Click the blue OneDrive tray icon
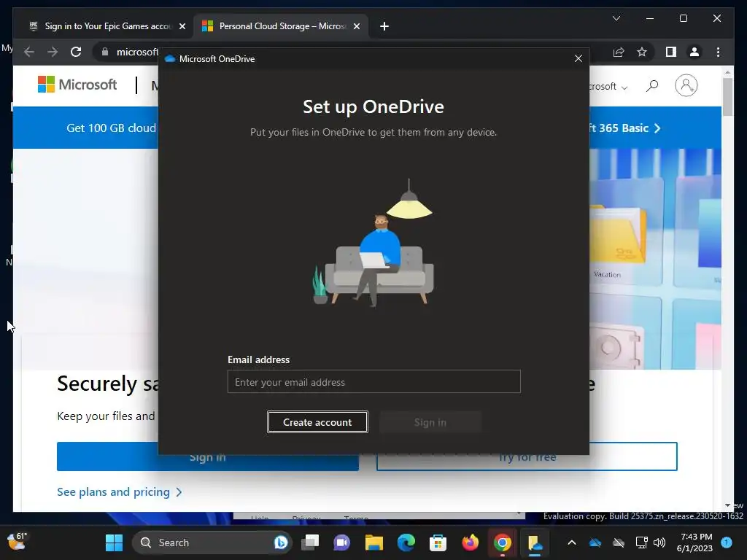The width and height of the screenshot is (747, 560). pyautogui.click(x=595, y=542)
